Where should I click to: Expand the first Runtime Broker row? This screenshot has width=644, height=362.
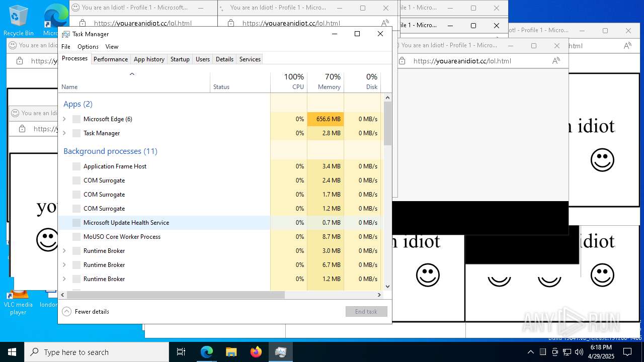pos(64,251)
